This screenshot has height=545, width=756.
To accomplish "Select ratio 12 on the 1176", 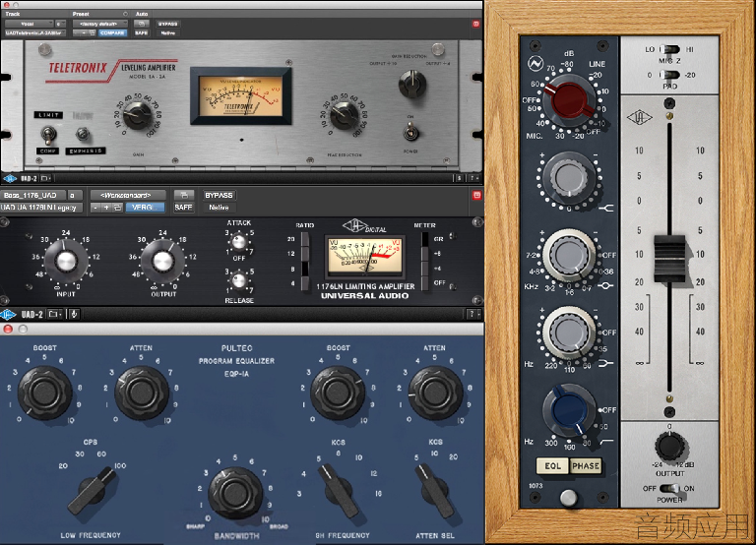I will click(x=305, y=254).
